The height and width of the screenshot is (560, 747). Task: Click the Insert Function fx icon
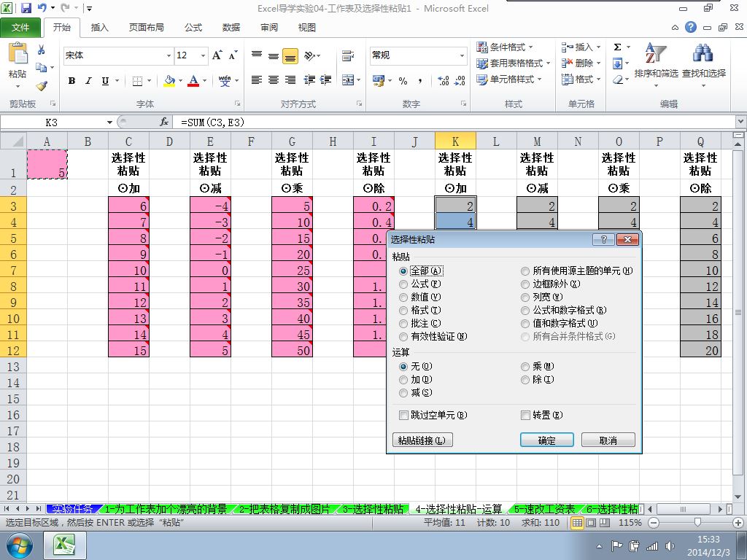tap(164, 122)
